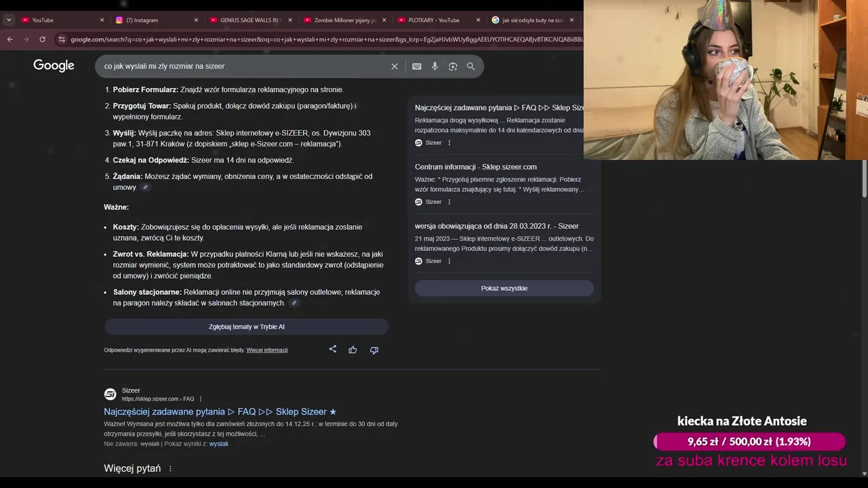This screenshot has height=488, width=868.
Task: Open options menu for Centrum informacji source
Action: (x=449, y=202)
